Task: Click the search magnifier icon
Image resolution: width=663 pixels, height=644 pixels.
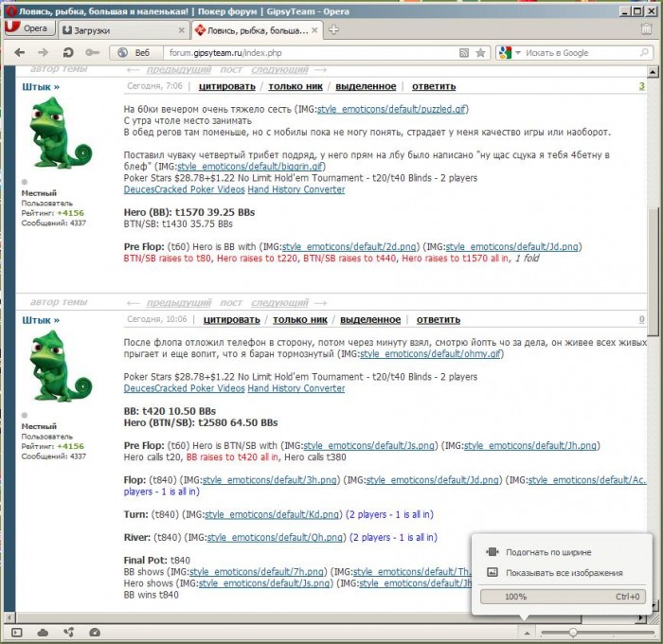Action: pyautogui.click(x=644, y=52)
